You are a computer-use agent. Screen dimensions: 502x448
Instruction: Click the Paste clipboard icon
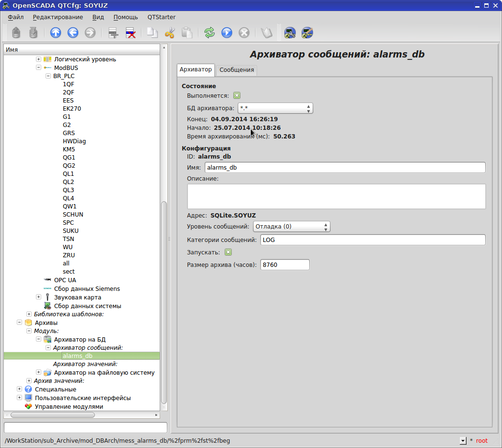pos(187,33)
